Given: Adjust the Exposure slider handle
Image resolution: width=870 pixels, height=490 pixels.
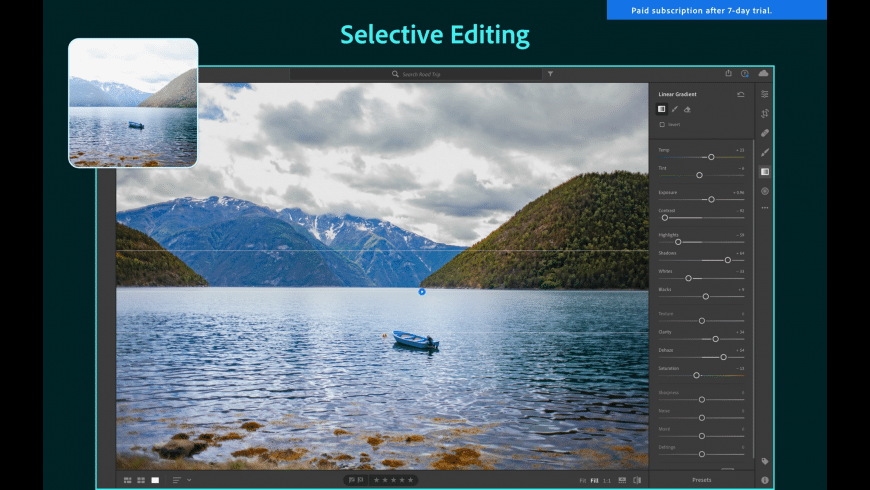Looking at the screenshot, I should 711,199.
